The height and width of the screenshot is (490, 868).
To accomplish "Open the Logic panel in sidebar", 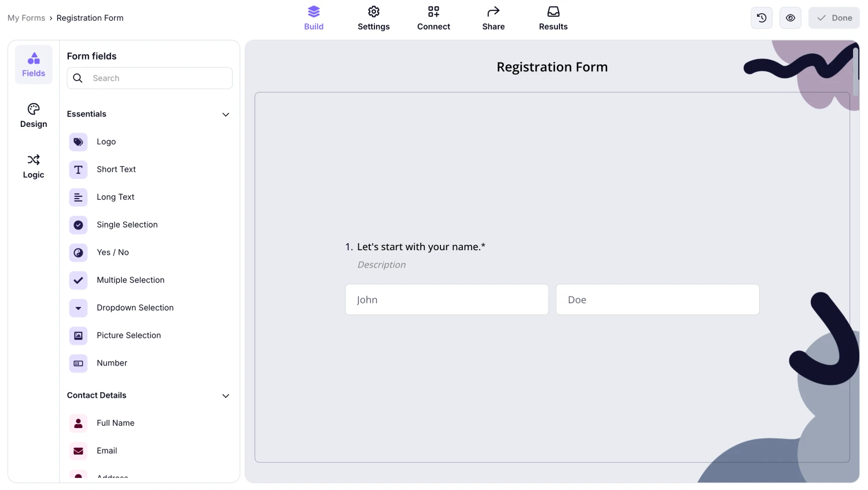I will tap(33, 166).
